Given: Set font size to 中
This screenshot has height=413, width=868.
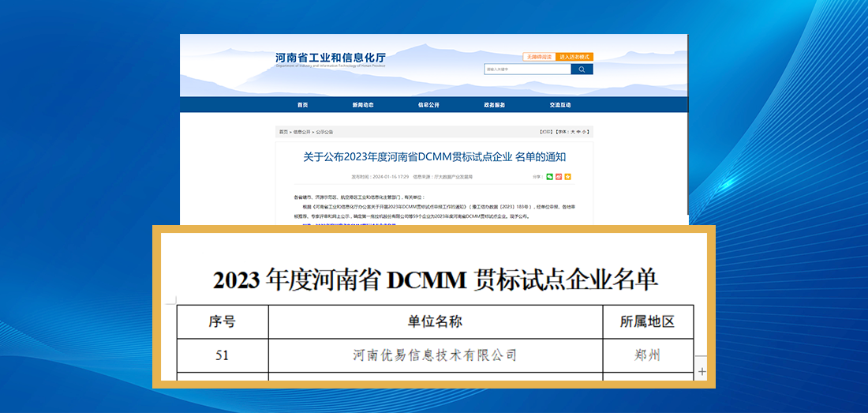Looking at the screenshot, I should tap(579, 132).
